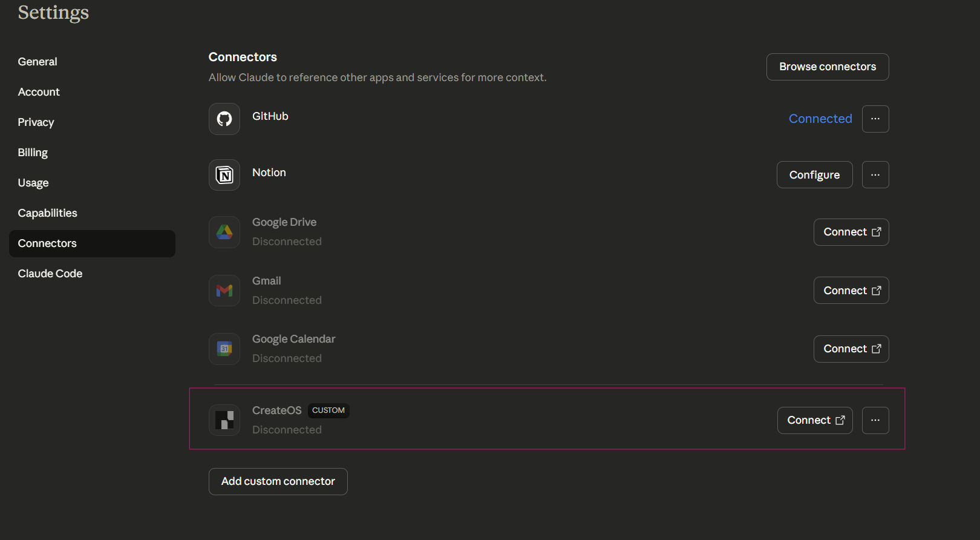This screenshot has width=980, height=540.
Task: Open the Billing section
Action: pyautogui.click(x=33, y=153)
